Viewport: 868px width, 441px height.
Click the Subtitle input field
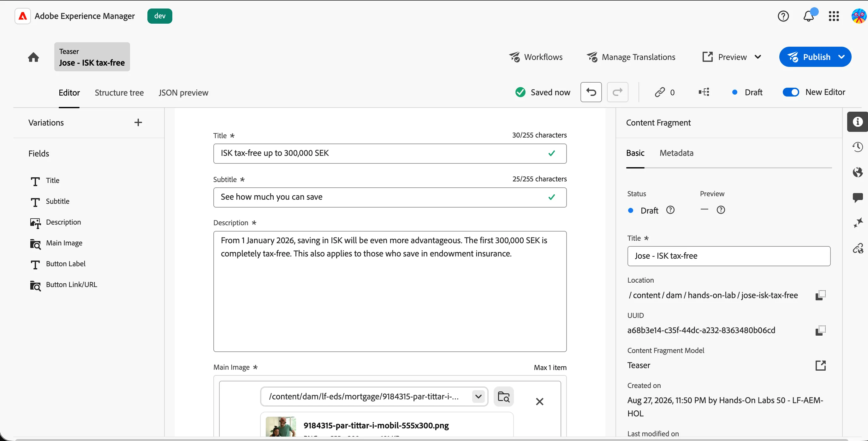pos(390,197)
